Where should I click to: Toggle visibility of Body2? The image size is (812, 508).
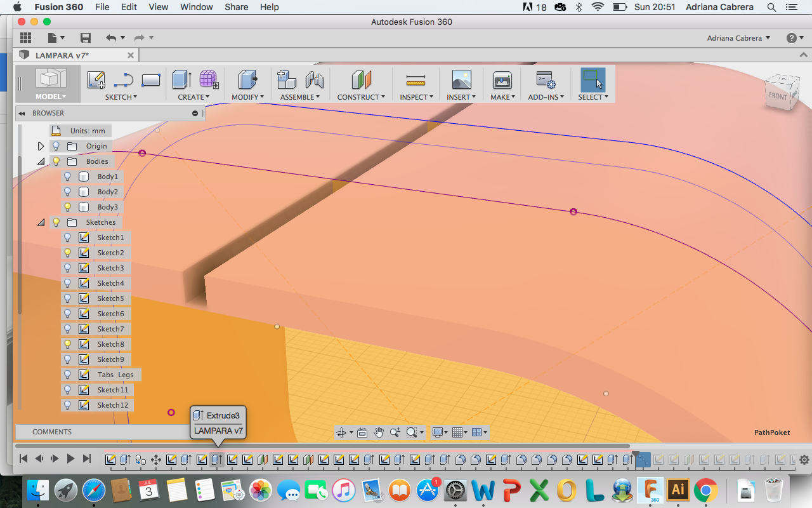click(x=68, y=192)
